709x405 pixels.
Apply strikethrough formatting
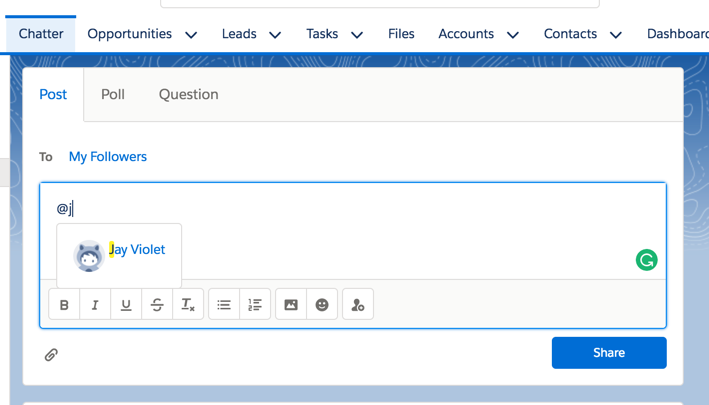pyautogui.click(x=157, y=305)
